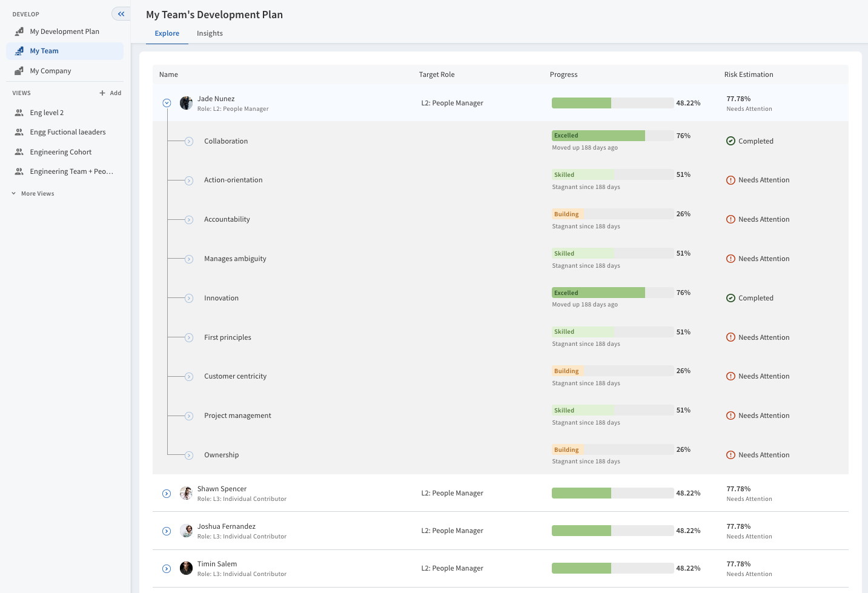The image size is (868, 593).
Task: Click the warning icon for Customer centricity
Action: click(731, 376)
